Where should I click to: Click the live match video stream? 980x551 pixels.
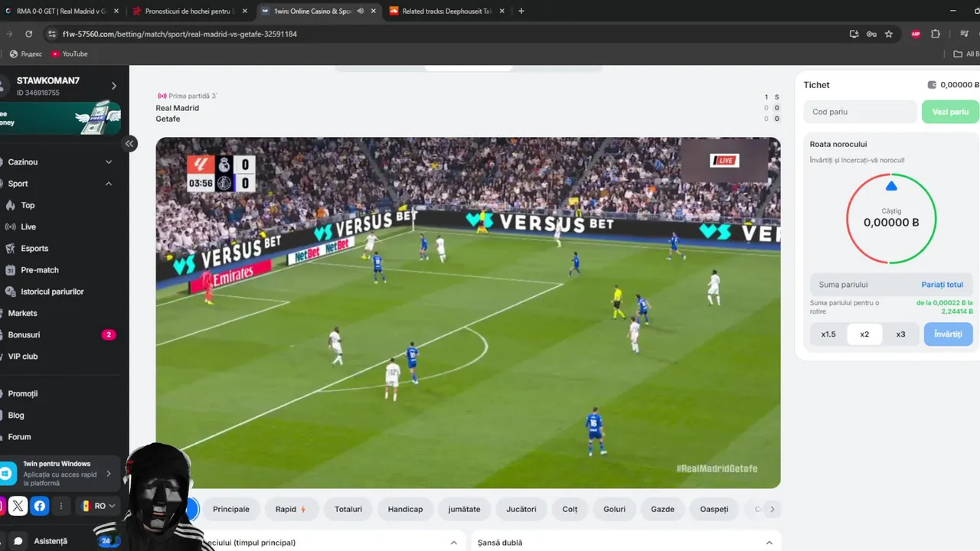(x=468, y=312)
